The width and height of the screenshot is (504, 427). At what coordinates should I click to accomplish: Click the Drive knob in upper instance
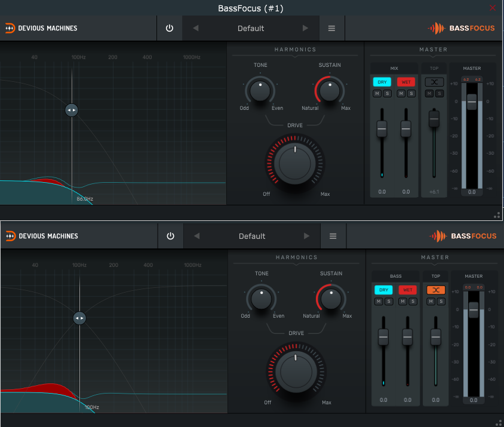295,164
